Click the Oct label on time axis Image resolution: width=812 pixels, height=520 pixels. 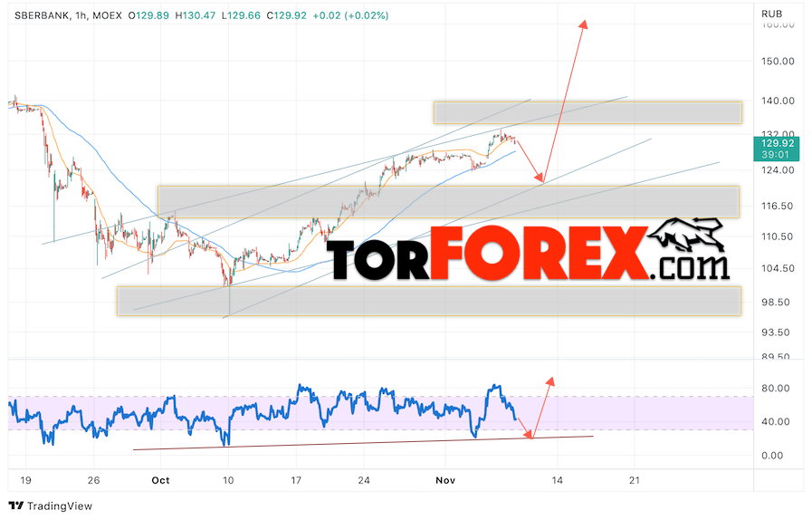click(x=160, y=481)
